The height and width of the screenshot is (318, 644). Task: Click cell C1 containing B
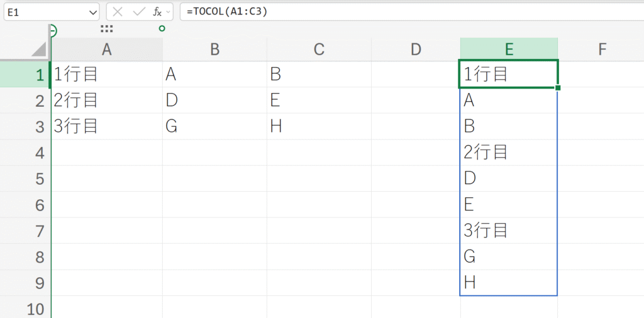pyautogui.click(x=319, y=74)
